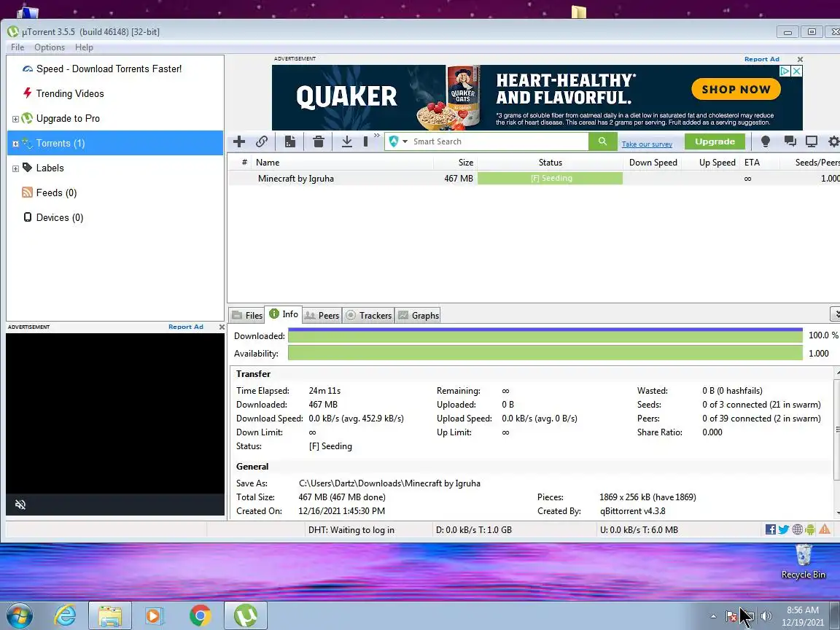This screenshot has height=630, width=840.
Task: Click Windows Media Player taskbar icon
Action: coord(155,615)
